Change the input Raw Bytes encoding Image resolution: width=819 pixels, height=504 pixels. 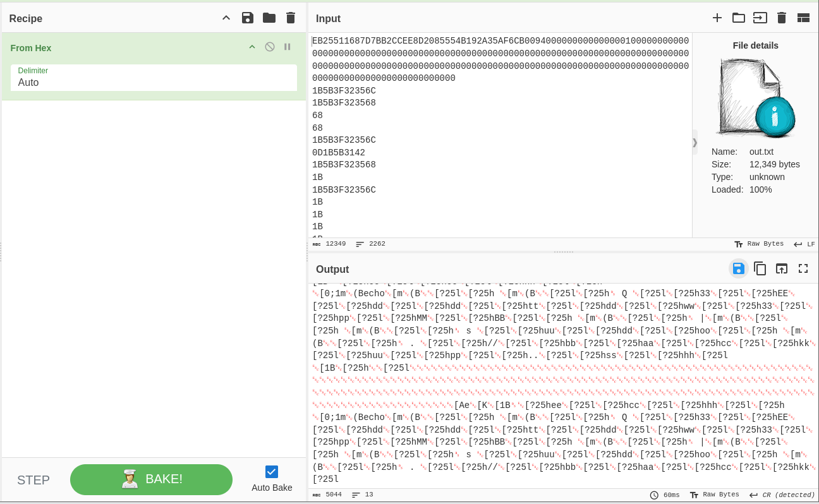[x=758, y=244]
